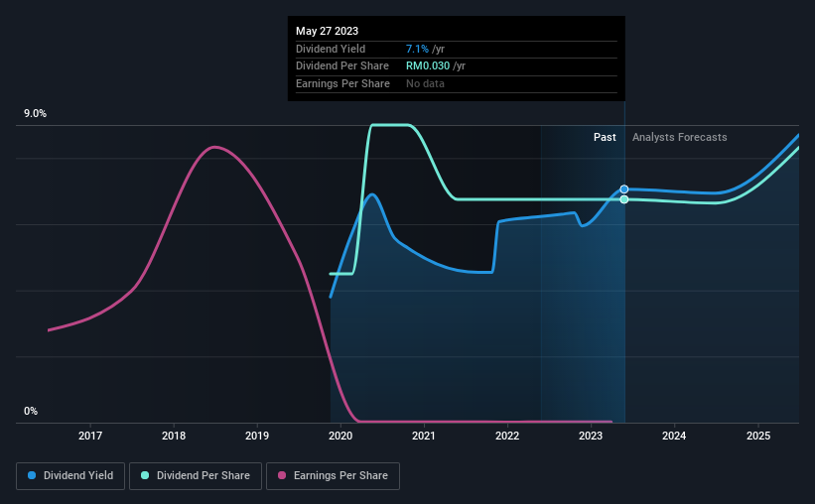The height and width of the screenshot is (504, 815).
Task: Click the 2018 x-axis label
Action: pyautogui.click(x=174, y=436)
